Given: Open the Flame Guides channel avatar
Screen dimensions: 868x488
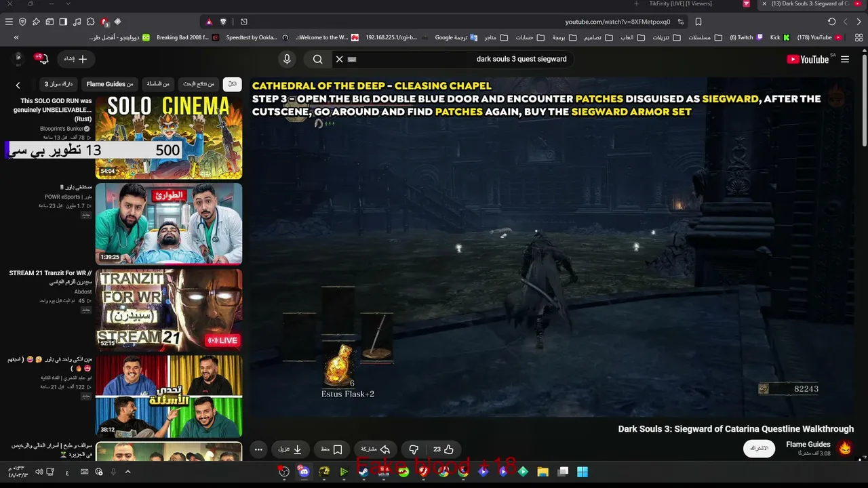Looking at the screenshot, I should pyautogui.click(x=845, y=448).
